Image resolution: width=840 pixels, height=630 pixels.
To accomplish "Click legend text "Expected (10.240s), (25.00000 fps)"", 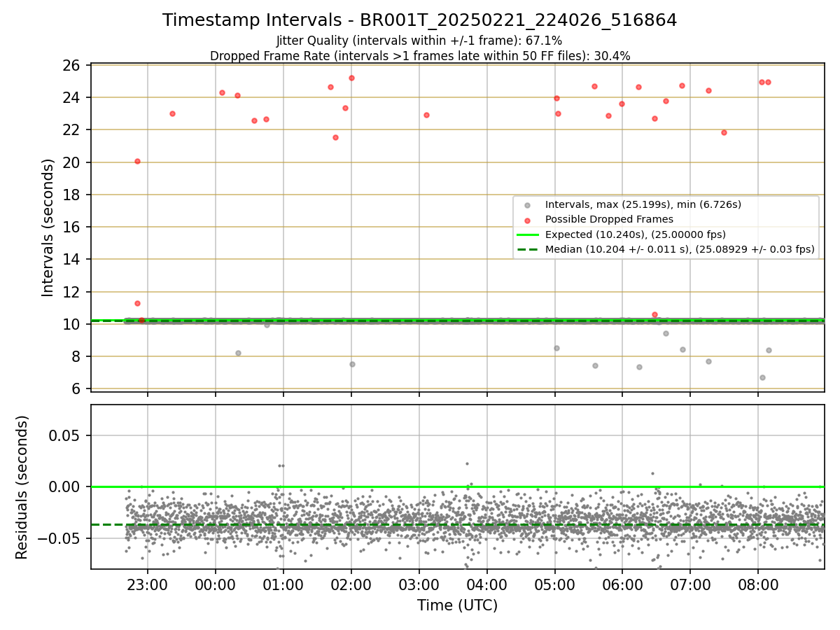I will click(636, 234).
